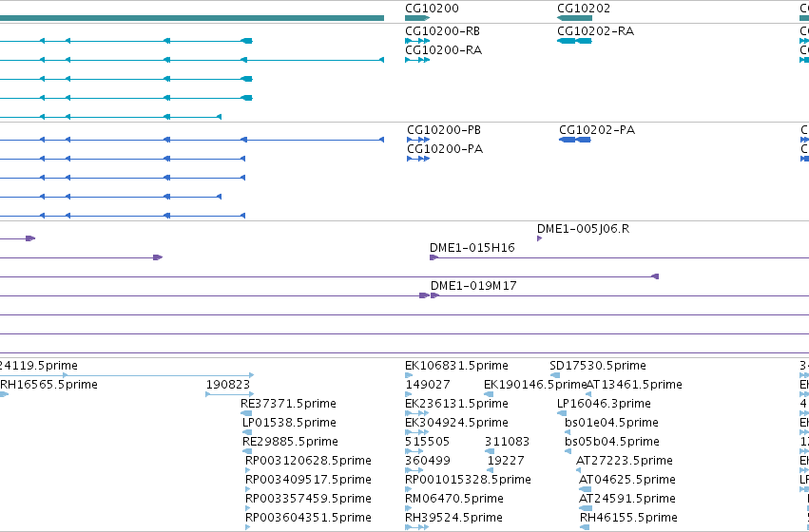Click the bs05b04.5prime label
This screenshot has height=532, width=809.
[x=612, y=441]
